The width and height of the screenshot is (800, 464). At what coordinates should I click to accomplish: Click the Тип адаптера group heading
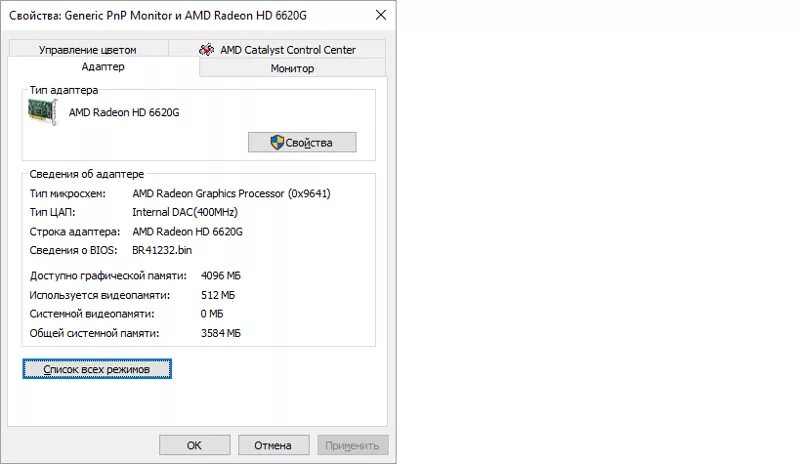[64, 90]
